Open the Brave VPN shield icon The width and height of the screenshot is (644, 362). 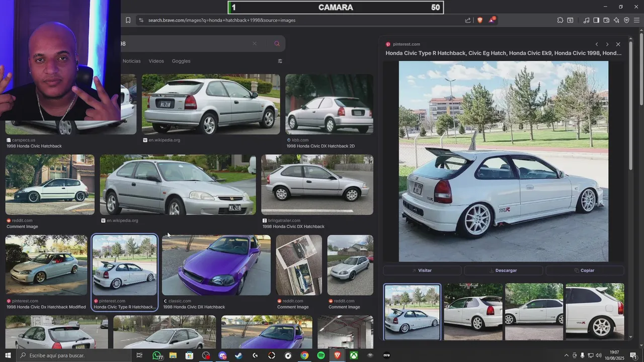click(x=626, y=20)
